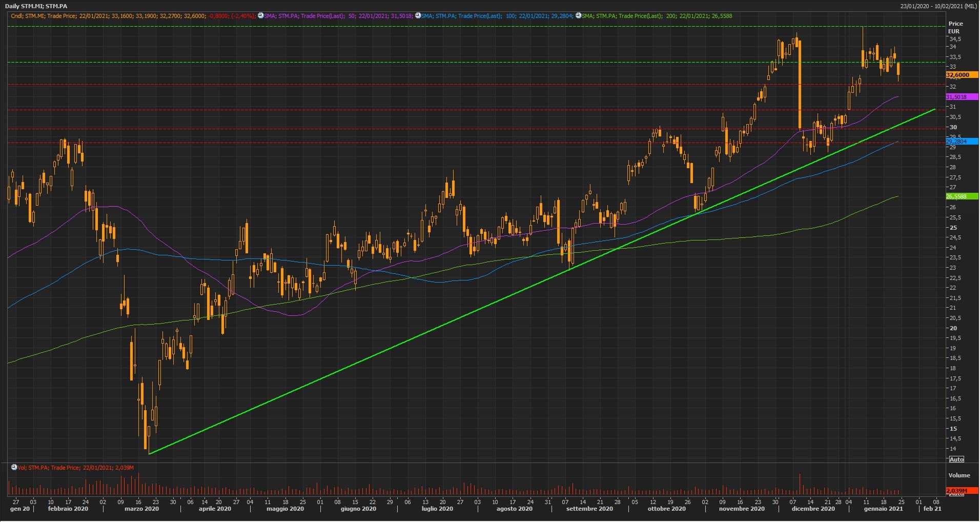This screenshot has height=522, width=980.
Task: Click the Daily STM.MI; STM.PA chart title
Action: (x=36, y=6)
